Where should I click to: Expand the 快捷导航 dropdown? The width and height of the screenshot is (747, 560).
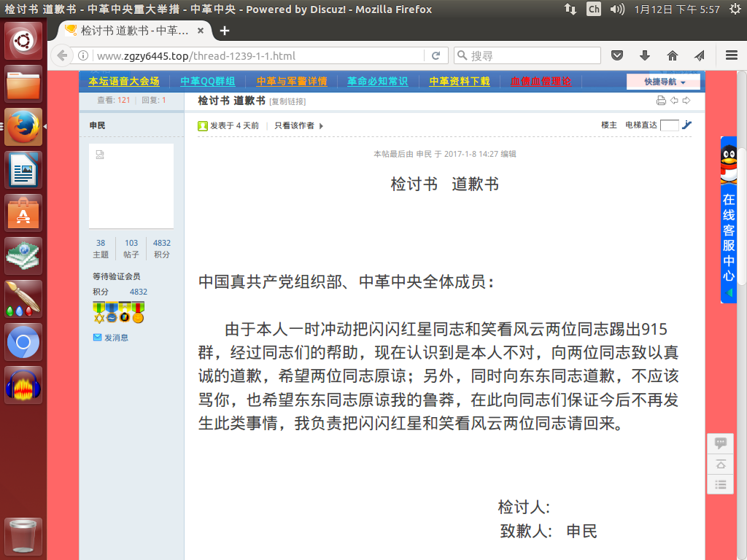point(663,82)
